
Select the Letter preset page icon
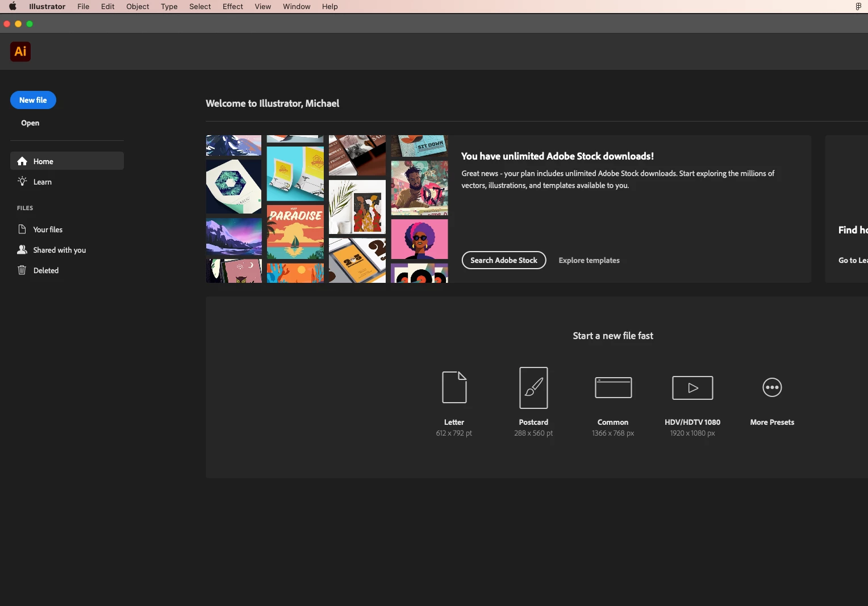click(454, 387)
